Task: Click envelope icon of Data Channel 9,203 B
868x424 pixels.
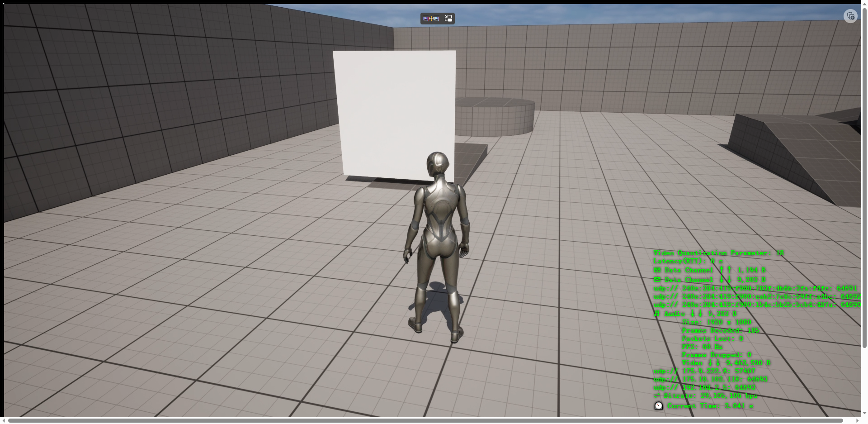Action: 657,280
